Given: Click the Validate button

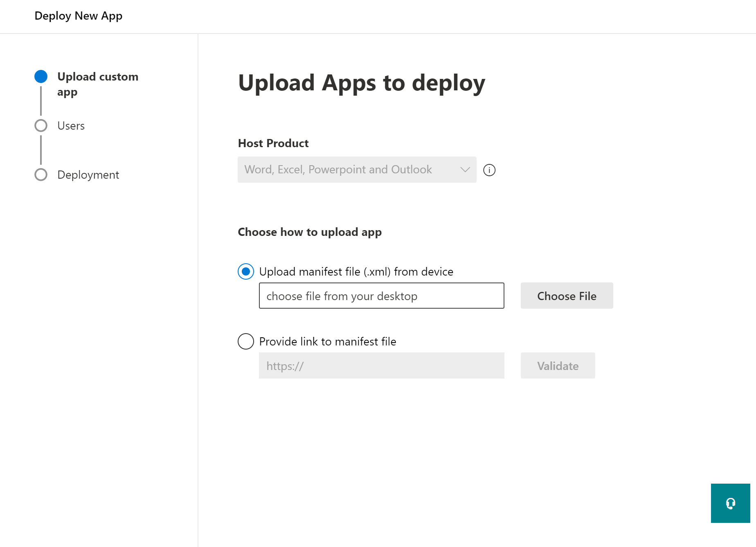Looking at the screenshot, I should 558,365.
